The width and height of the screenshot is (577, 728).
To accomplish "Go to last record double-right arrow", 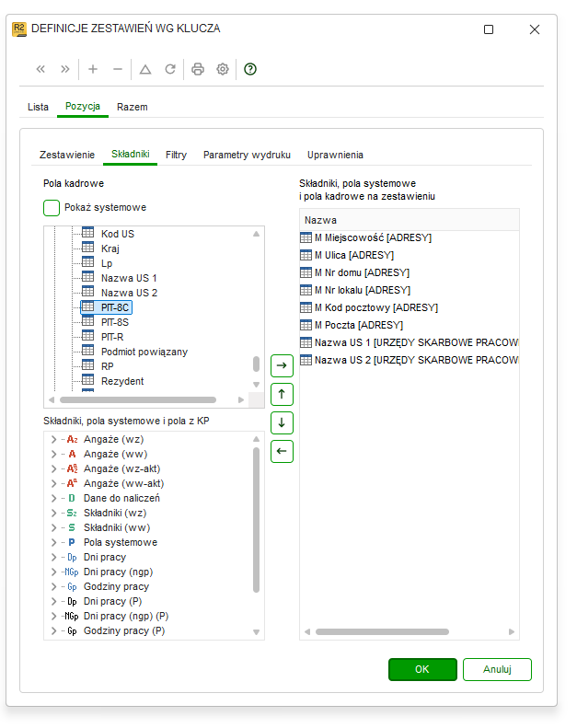I will click(x=65, y=69).
